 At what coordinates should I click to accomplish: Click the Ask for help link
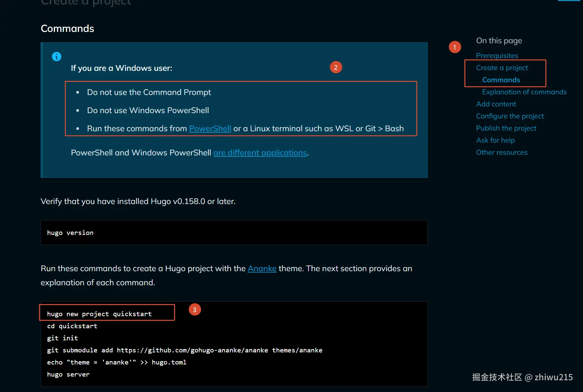(x=495, y=140)
